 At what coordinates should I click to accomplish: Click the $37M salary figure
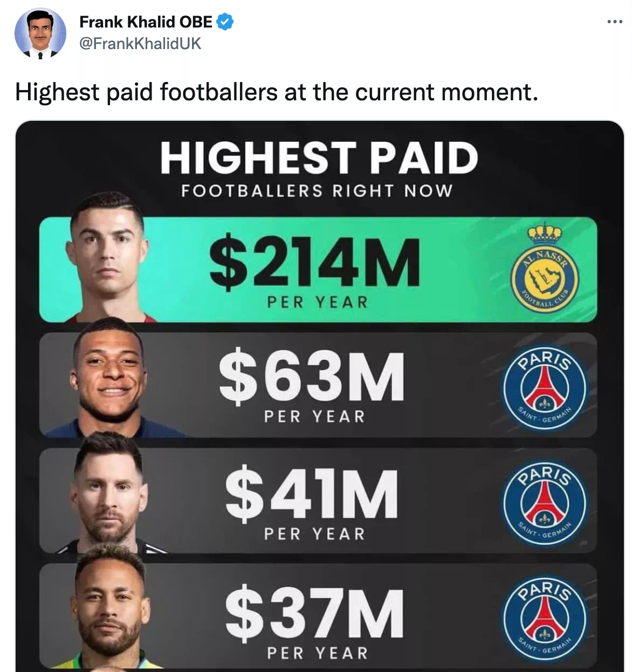pyautogui.click(x=314, y=613)
